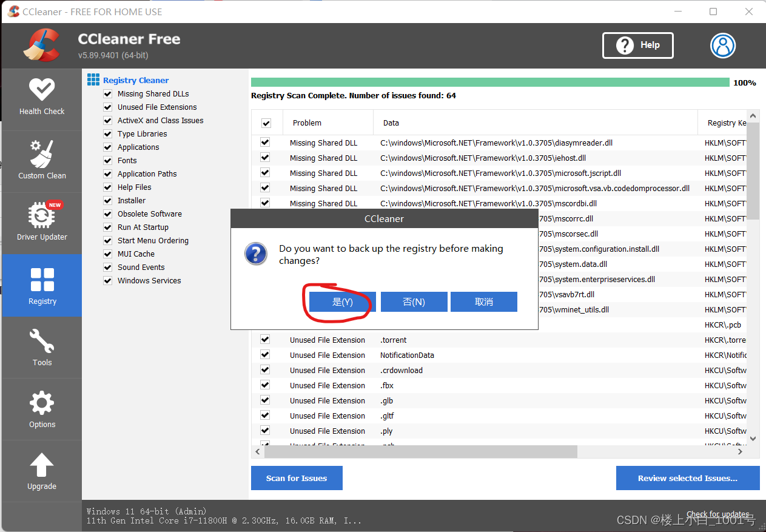Uncheck the .gltf row checkbox
766x532 pixels.
(265, 416)
